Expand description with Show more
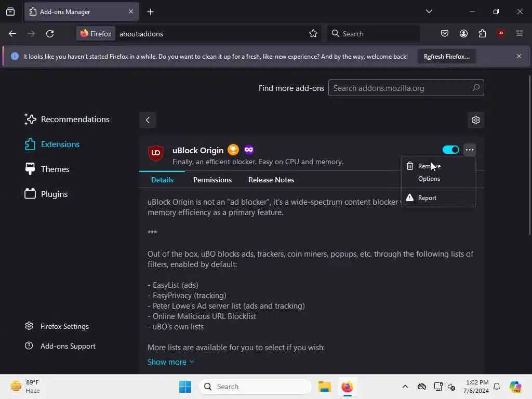 click(170, 362)
